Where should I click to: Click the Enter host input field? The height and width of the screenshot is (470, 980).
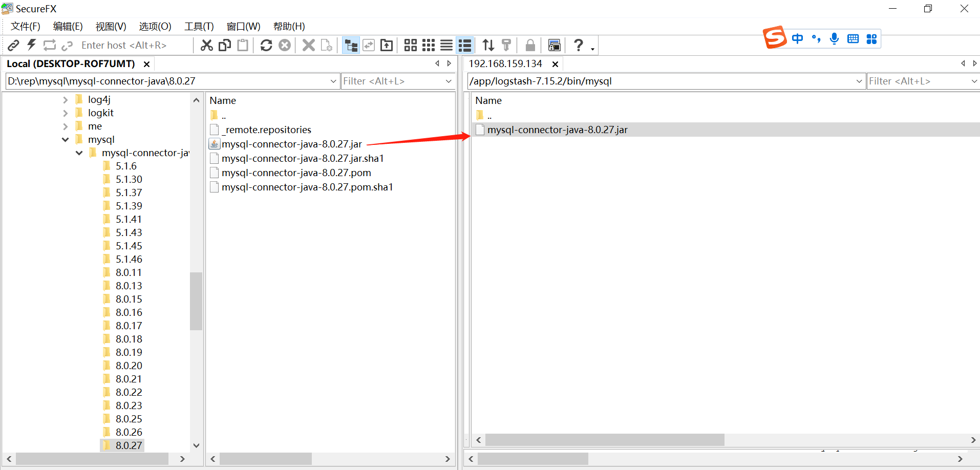(x=134, y=46)
